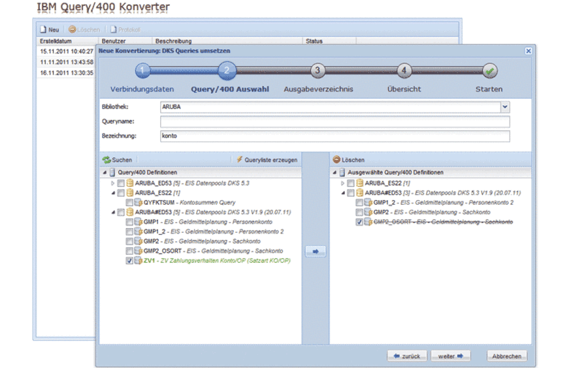Check the right panel GMP2 Sachkonto checkbox

(359, 212)
